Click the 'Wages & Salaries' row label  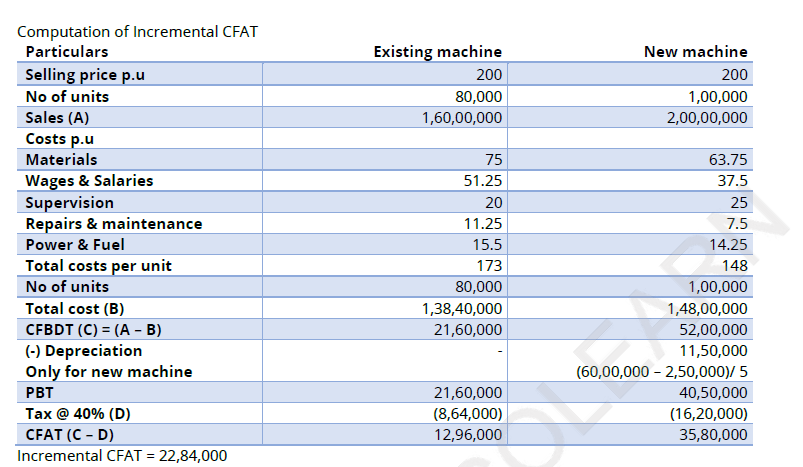[89, 181]
